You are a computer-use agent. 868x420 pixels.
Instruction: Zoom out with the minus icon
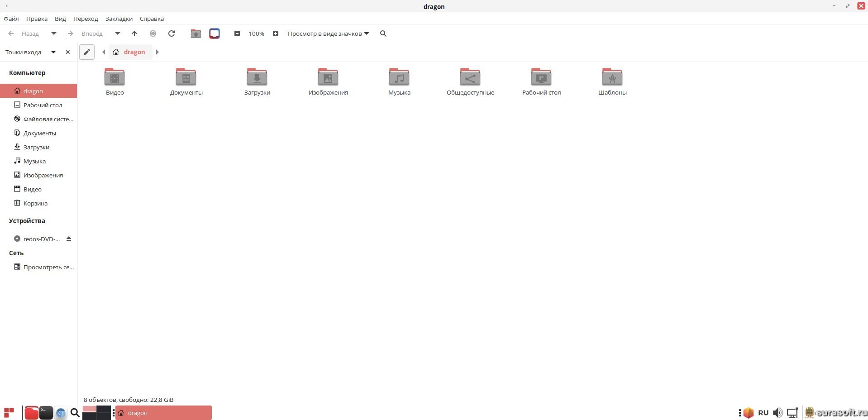pos(237,33)
